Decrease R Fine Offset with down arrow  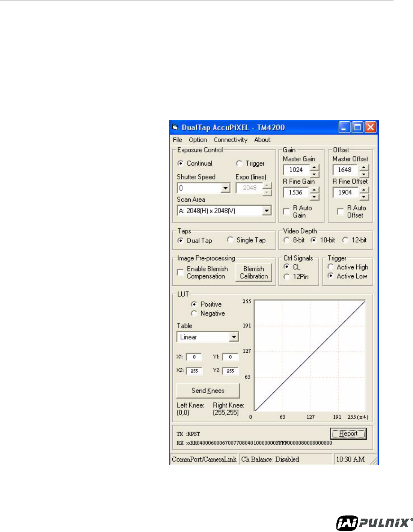click(x=364, y=196)
